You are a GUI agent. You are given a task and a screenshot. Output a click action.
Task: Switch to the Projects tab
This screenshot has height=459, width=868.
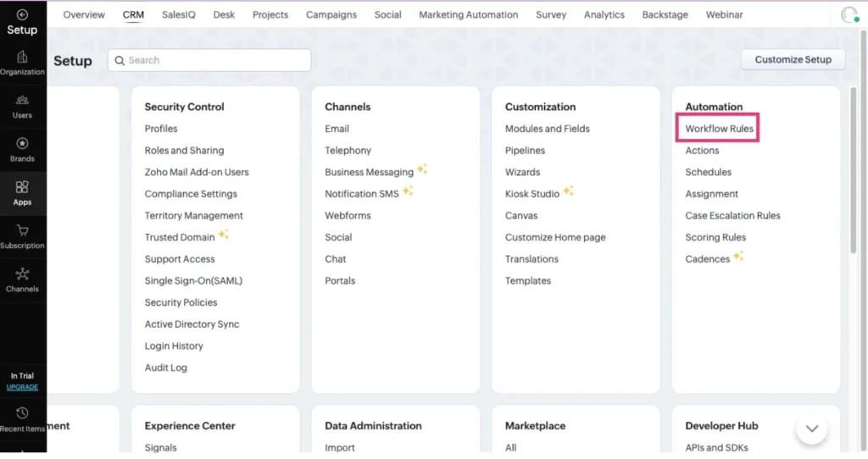click(270, 15)
